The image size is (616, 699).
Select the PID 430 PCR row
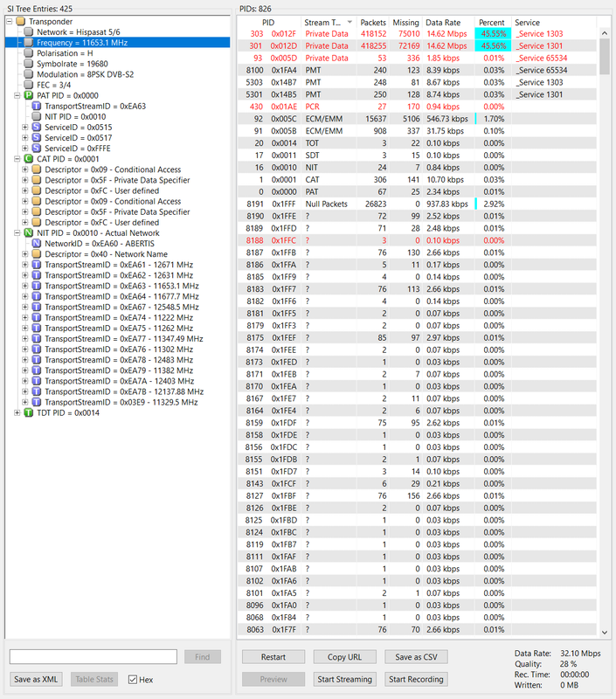pyautogui.click(x=417, y=107)
